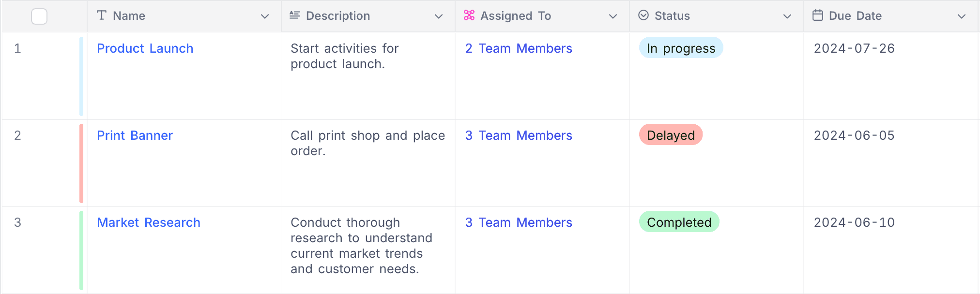
Task: Click the red Delayed status tag
Action: tap(671, 135)
